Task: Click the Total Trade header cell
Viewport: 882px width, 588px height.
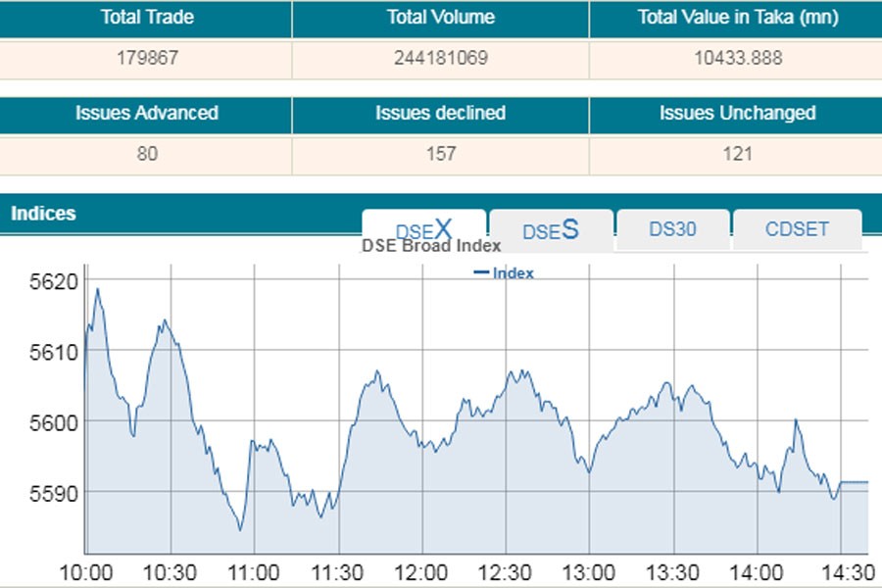Action: click(x=146, y=18)
